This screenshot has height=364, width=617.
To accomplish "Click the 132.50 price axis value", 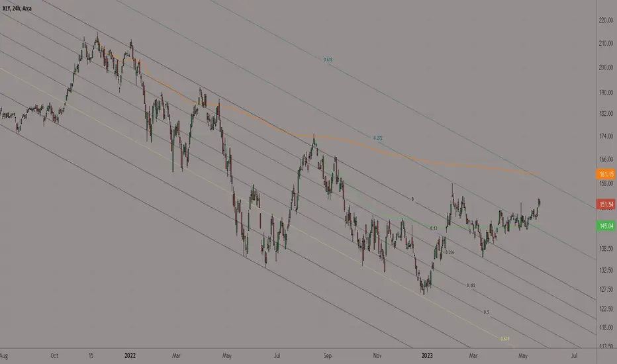I will 606,270.
